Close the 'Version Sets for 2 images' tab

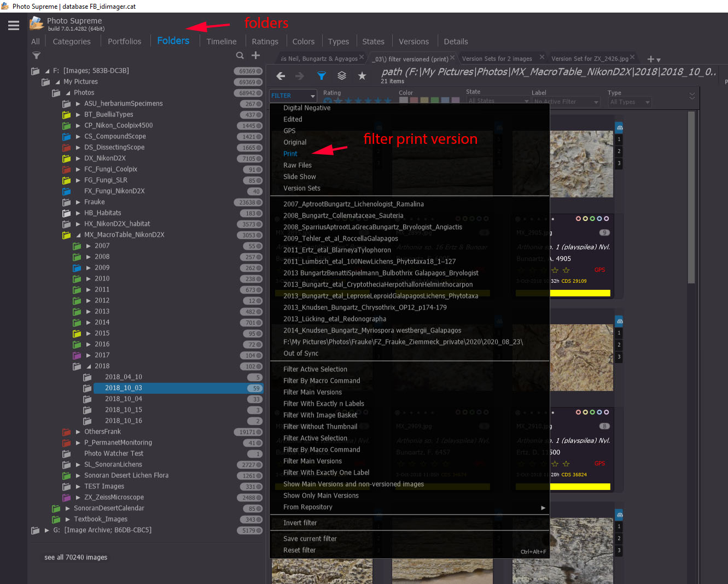pyautogui.click(x=542, y=57)
